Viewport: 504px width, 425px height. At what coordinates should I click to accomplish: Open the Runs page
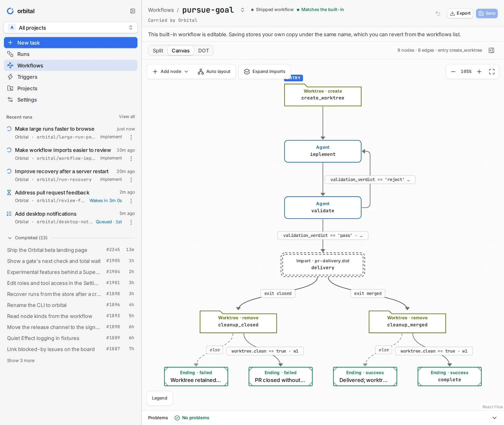coord(71,54)
